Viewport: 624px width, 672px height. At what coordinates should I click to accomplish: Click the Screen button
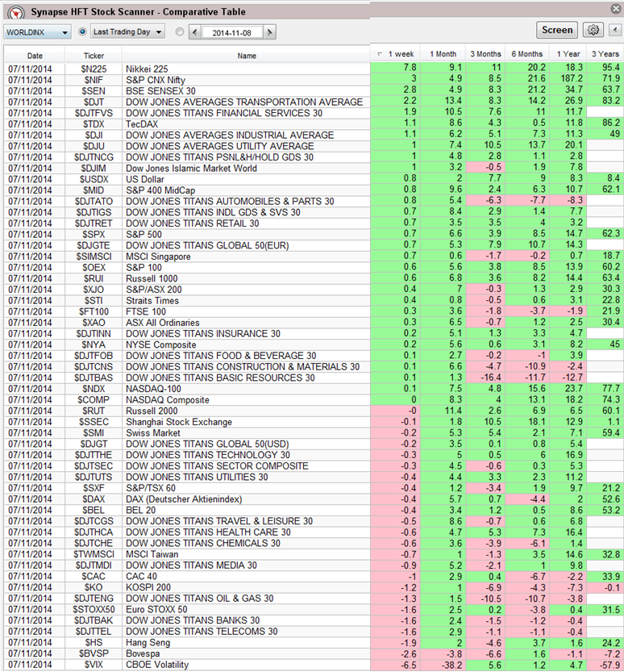click(x=557, y=30)
